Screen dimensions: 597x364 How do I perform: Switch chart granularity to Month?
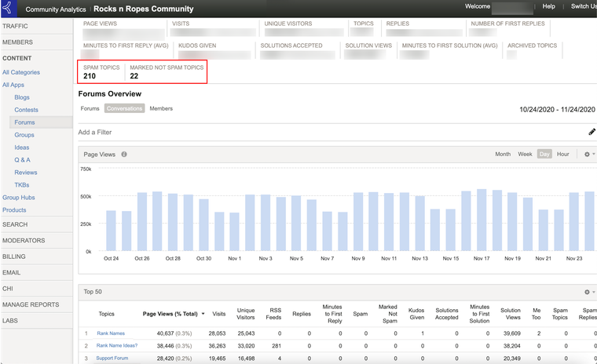[503, 154]
